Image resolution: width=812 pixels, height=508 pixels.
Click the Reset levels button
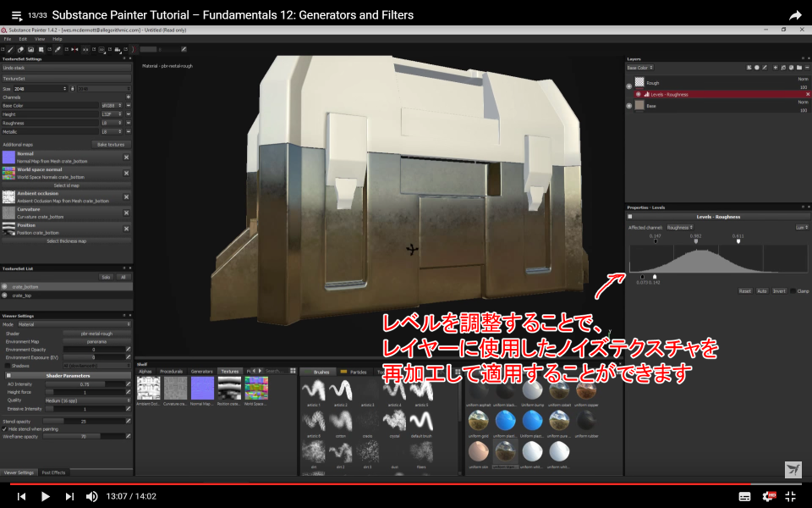pos(744,290)
